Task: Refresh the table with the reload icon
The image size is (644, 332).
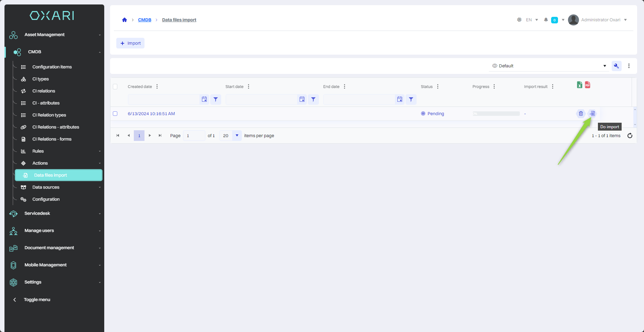Action: coord(630,136)
